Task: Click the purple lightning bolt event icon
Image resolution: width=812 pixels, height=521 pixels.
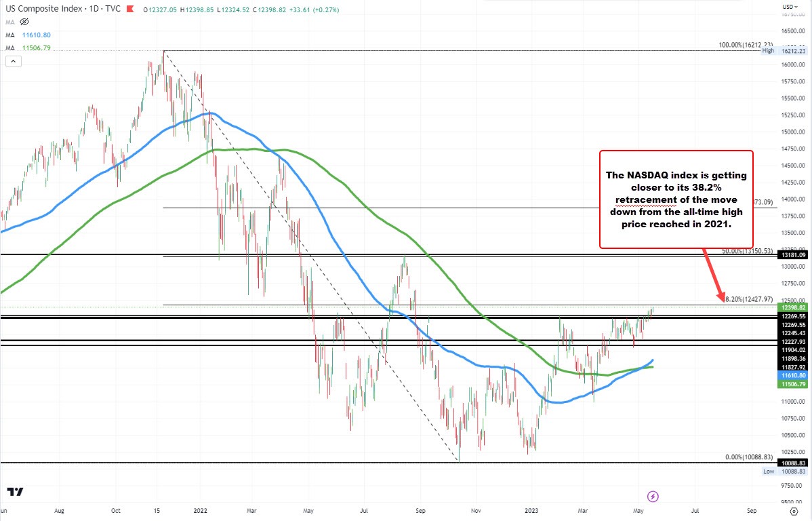Action: click(x=653, y=497)
